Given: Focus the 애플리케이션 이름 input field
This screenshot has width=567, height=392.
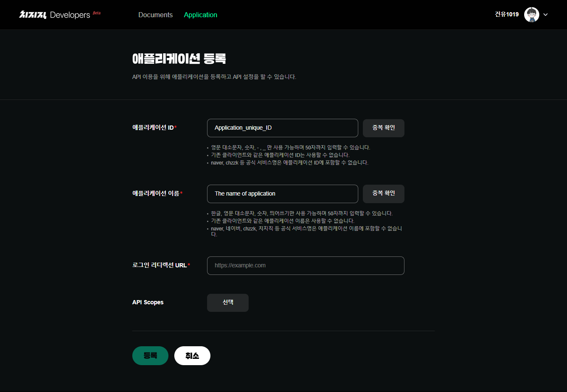Looking at the screenshot, I should coord(283,194).
